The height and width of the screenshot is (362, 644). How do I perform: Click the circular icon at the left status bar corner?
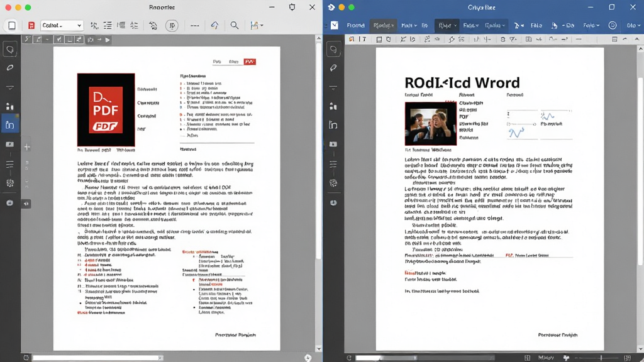26,358
